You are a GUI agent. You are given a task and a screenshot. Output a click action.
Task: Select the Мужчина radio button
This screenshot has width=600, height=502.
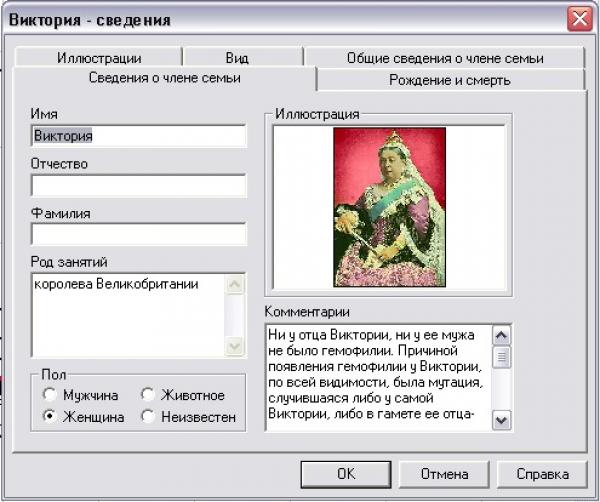point(49,395)
